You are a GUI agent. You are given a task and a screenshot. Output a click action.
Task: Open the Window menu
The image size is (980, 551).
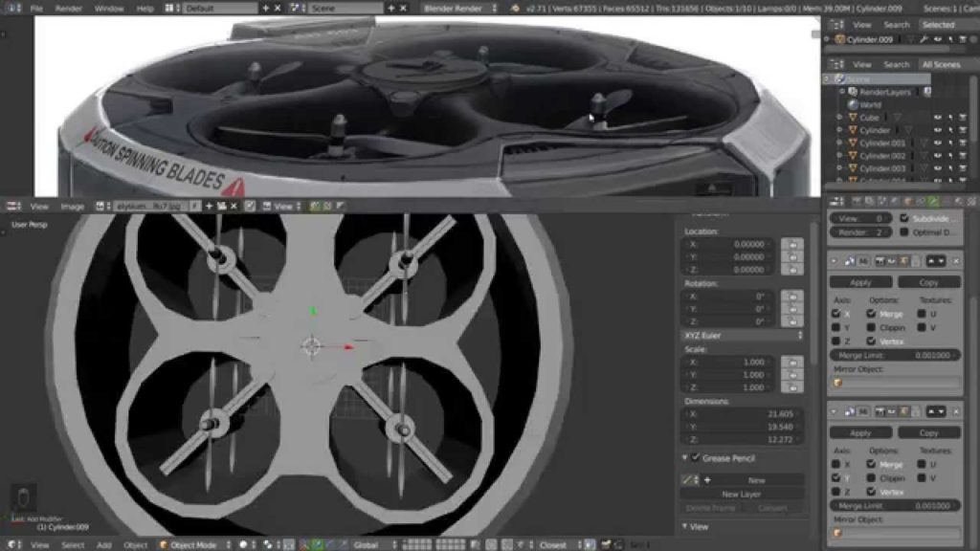pos(109,8)
